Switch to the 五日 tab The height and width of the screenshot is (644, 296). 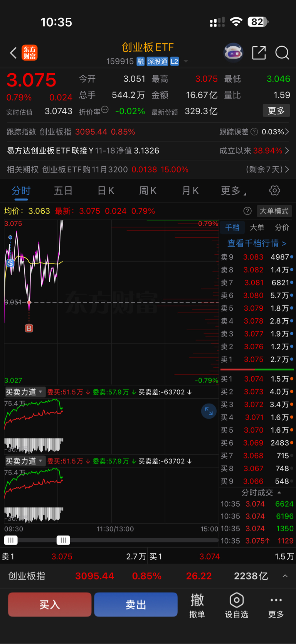[63, 190]
